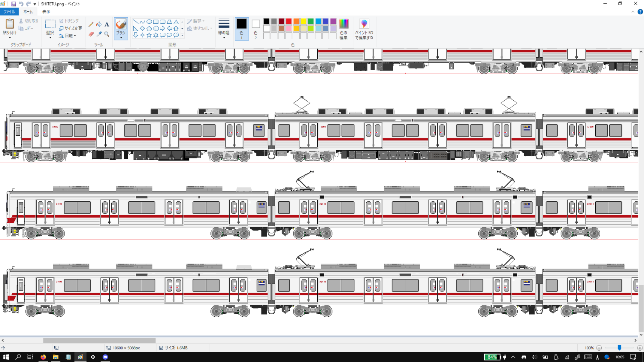Select the five-point star shape
The image size is (644, 362).
(149, 35)
